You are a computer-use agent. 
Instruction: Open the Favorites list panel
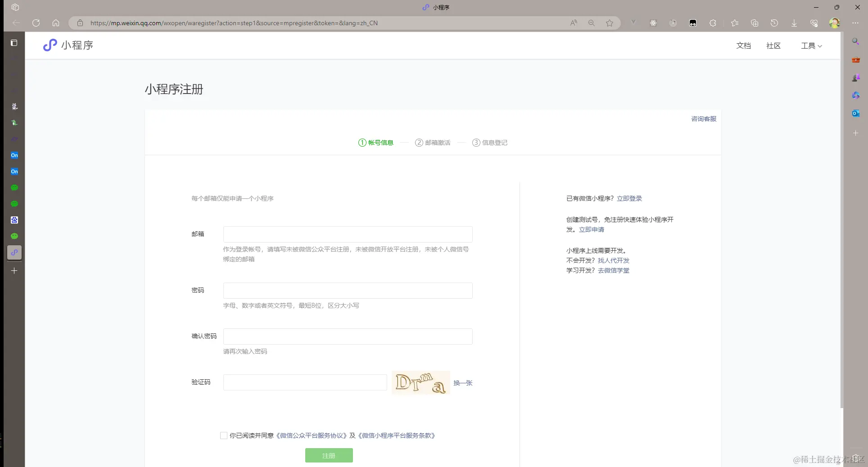point(735,23)
